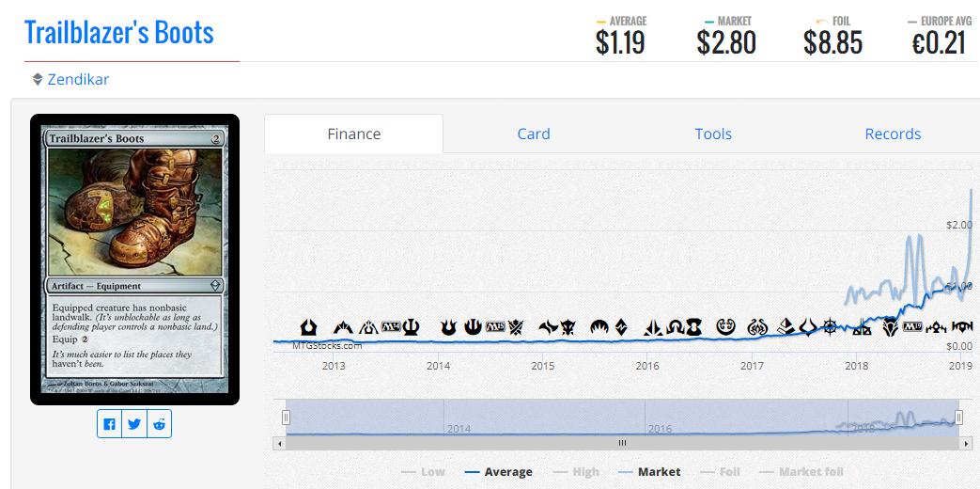Image resolution: width=980 pixels, height=489 pixels.
Task: Click the Ixalan compass set marker
Action: [830, 327]
